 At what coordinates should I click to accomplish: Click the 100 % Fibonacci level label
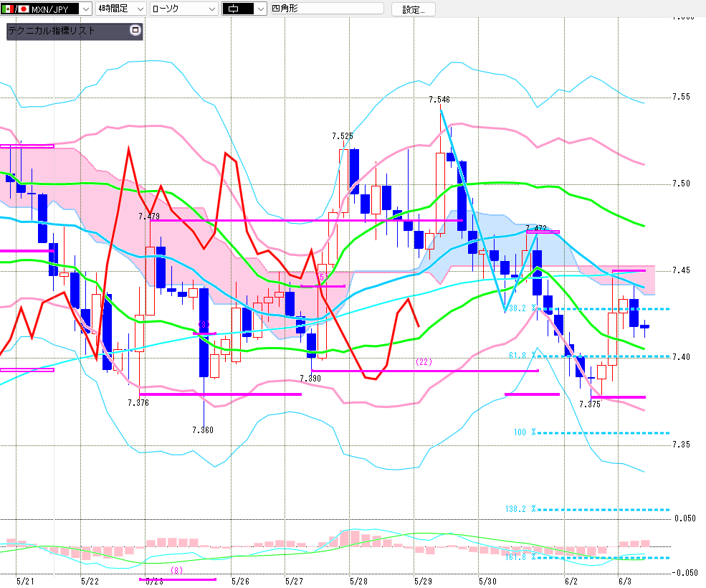pos(525,432)
